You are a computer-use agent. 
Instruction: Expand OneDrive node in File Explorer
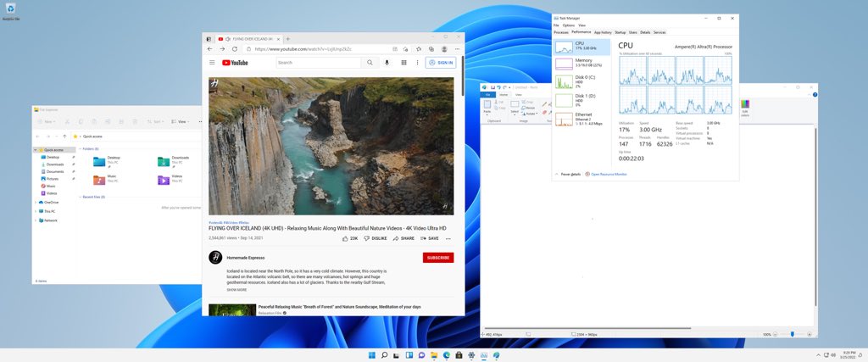(x=36, y=202)
